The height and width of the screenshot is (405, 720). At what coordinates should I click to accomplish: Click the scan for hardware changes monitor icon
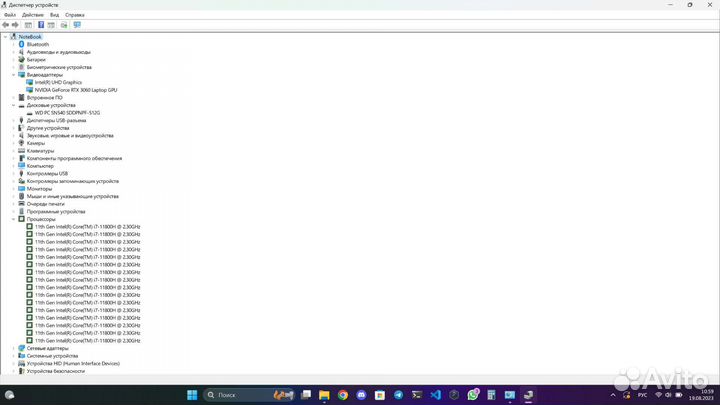(77, 25)
